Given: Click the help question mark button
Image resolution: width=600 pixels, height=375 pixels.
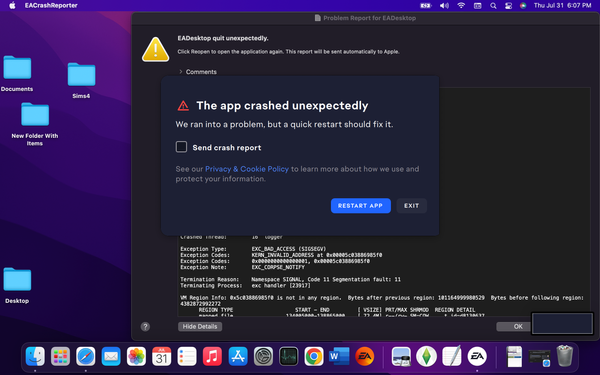Looking at the screenshot, I should [x=145, y=326].
